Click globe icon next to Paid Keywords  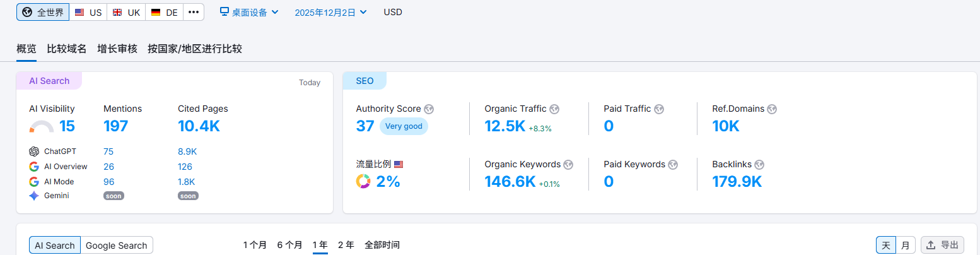(x=673, y=165)
